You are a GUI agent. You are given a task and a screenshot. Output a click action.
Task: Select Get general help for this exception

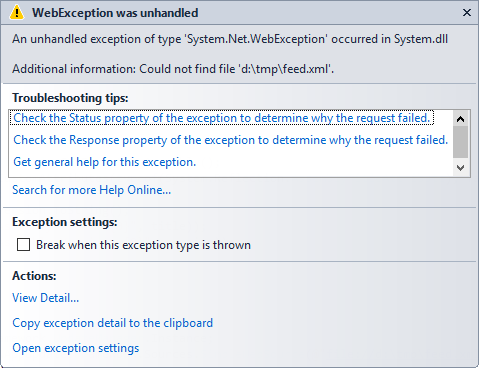(x=104, y=162)
